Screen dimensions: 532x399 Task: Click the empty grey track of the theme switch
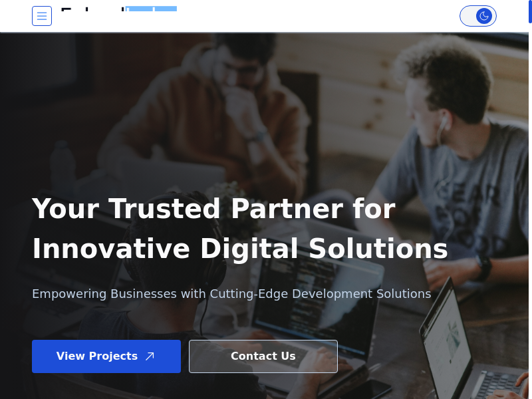pyautogui.click(x=468, y=16)
